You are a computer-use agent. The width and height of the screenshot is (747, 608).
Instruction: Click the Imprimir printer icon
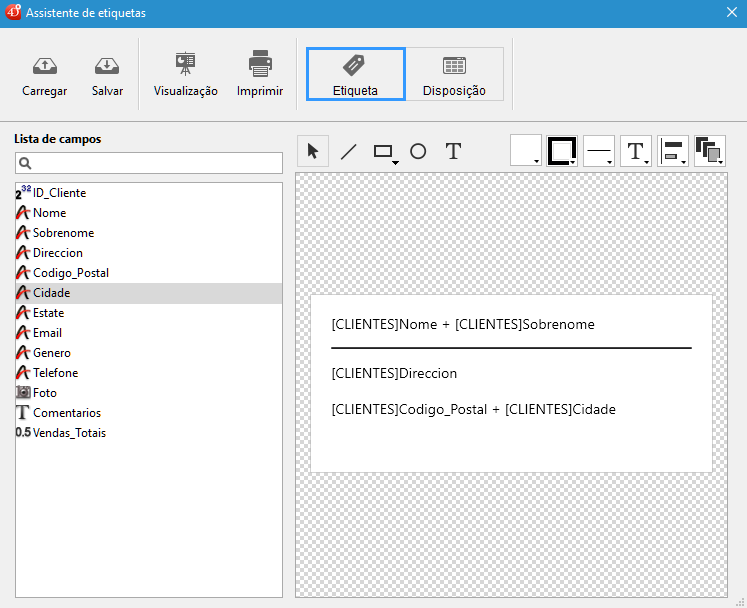tap(260, 64)
